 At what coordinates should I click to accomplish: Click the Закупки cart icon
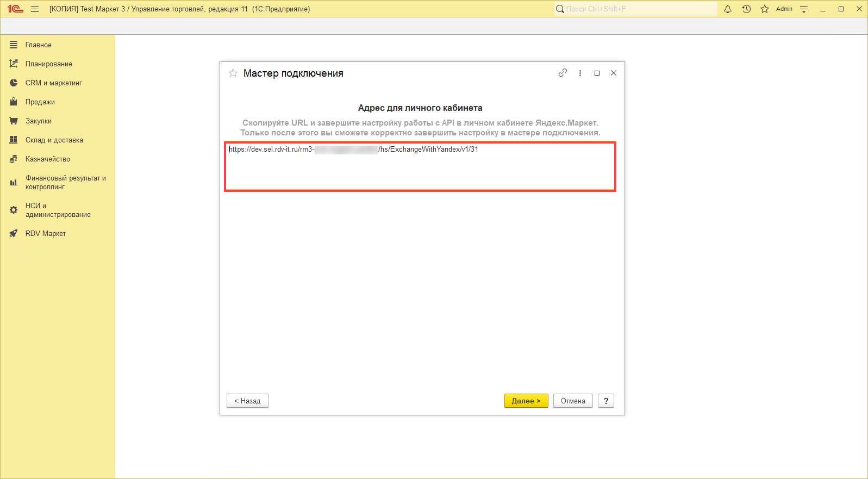14,121
